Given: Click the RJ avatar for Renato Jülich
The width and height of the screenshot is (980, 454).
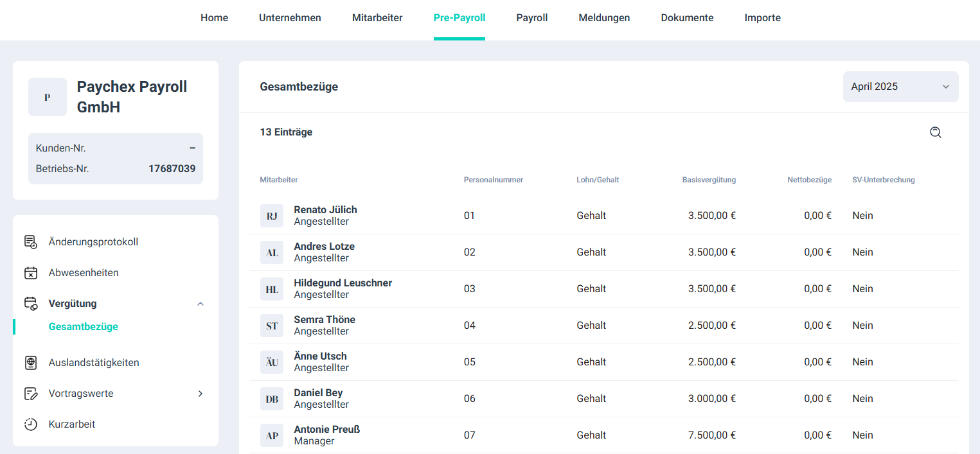Looking at the screenshot, I should point(272,216).
